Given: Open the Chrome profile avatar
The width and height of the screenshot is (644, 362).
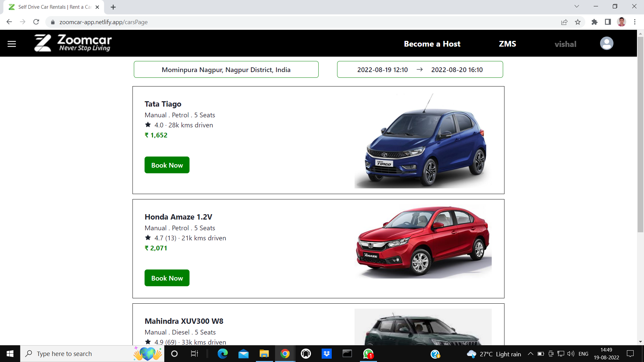Looking at the screenshot, I should (x=622, y=22).
